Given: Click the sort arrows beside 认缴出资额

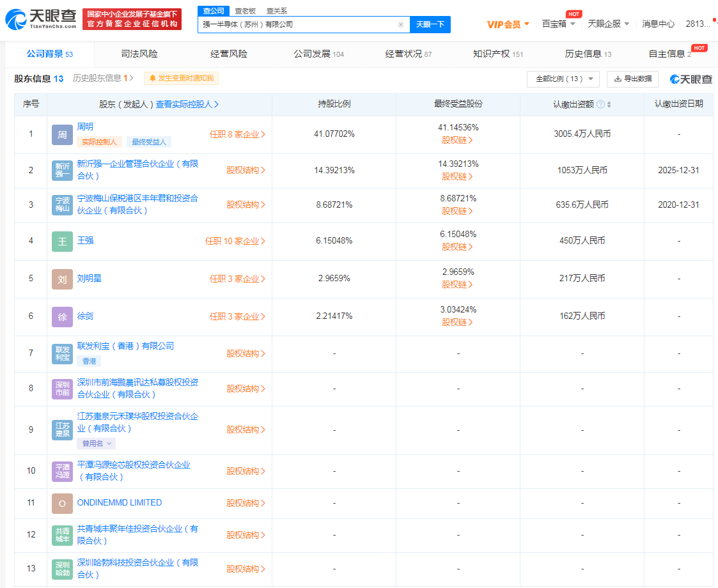Looking at the screenshot, I should tap(609, 105).
